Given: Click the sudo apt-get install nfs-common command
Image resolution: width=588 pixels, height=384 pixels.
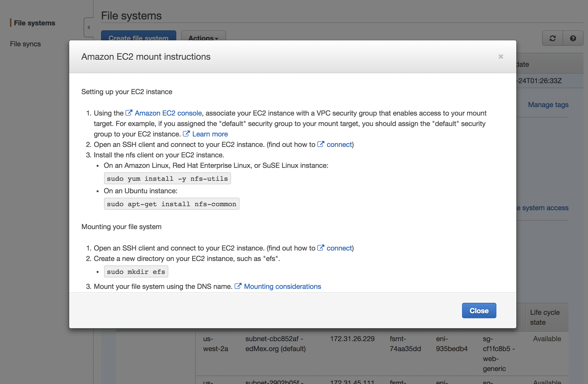Looking at the screenshot, I should pyautogui.click(x=172, y=204).
